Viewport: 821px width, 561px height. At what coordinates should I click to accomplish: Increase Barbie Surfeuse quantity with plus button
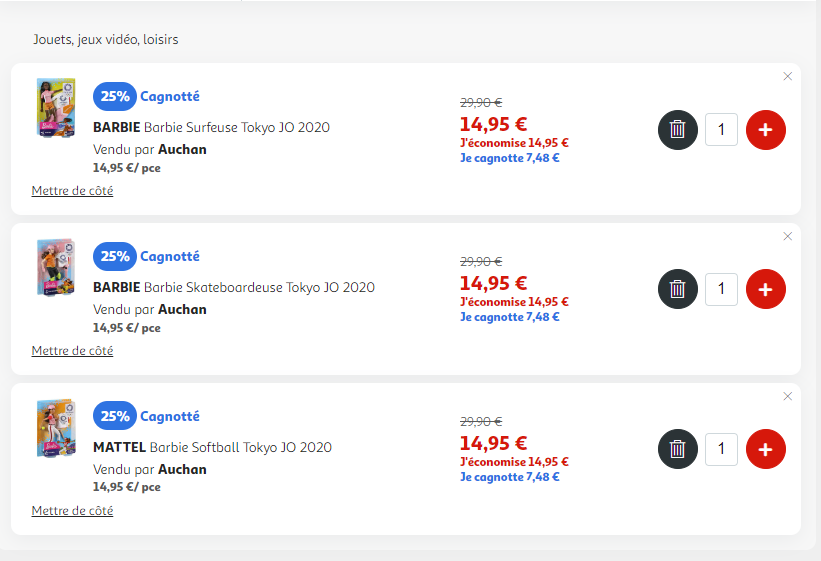pyautogui.click(x=765, y=130)
